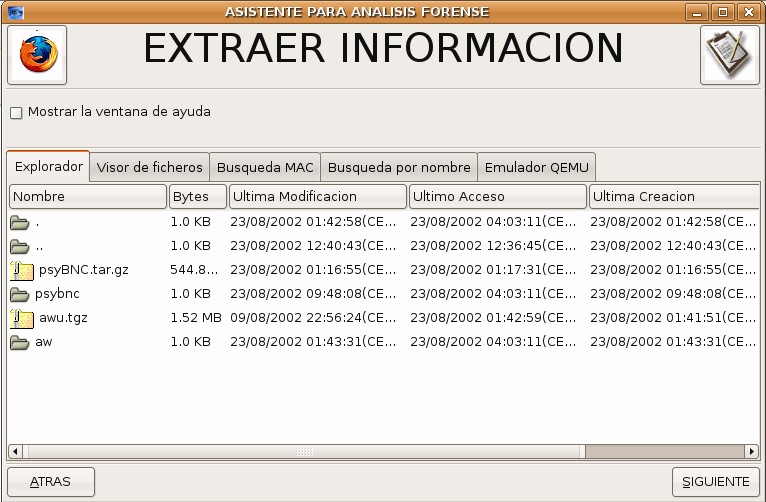Select the aw folder icon
The width and height of the screenshot is (766, 502).
point(20,342)
